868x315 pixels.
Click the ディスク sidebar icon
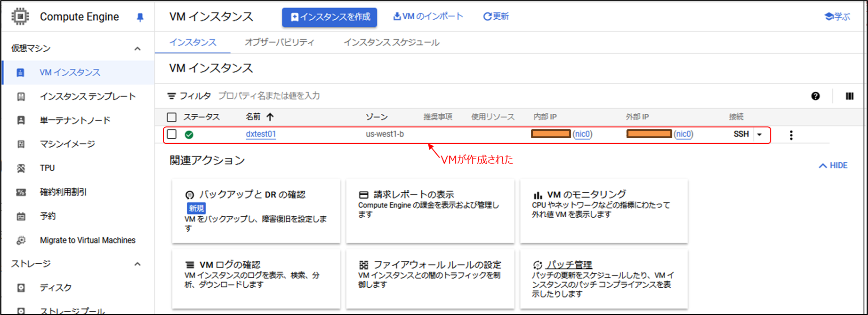(21, 288)
